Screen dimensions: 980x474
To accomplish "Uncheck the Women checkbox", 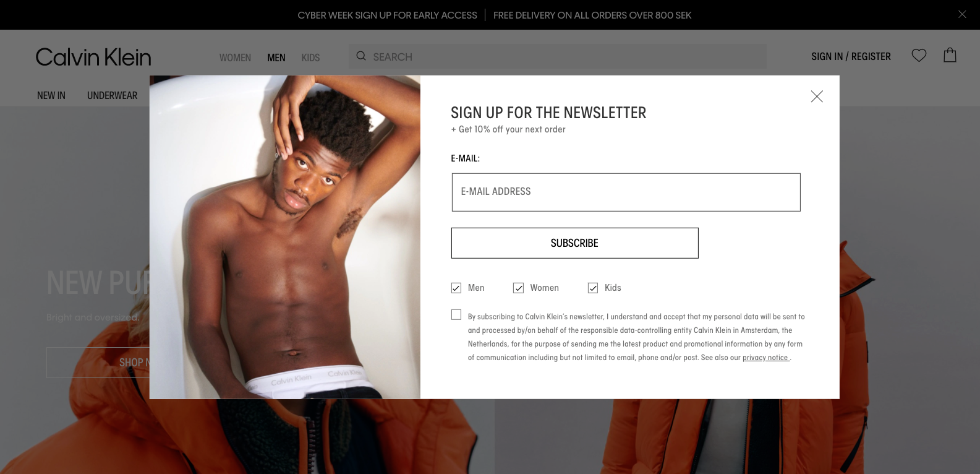I will pos(518,288).
